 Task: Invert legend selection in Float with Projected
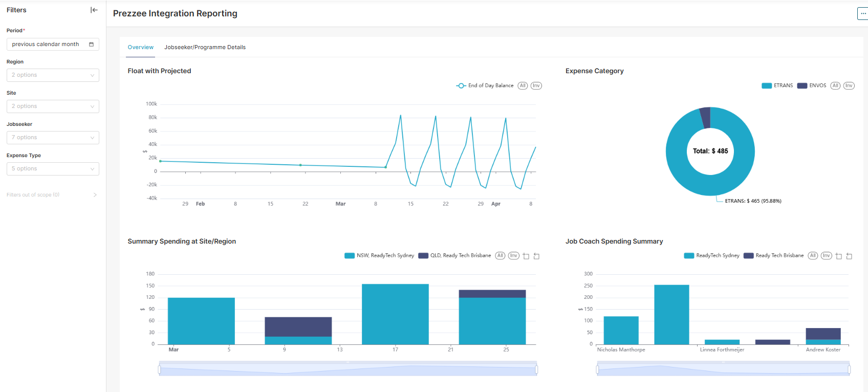tap(536, 85)
